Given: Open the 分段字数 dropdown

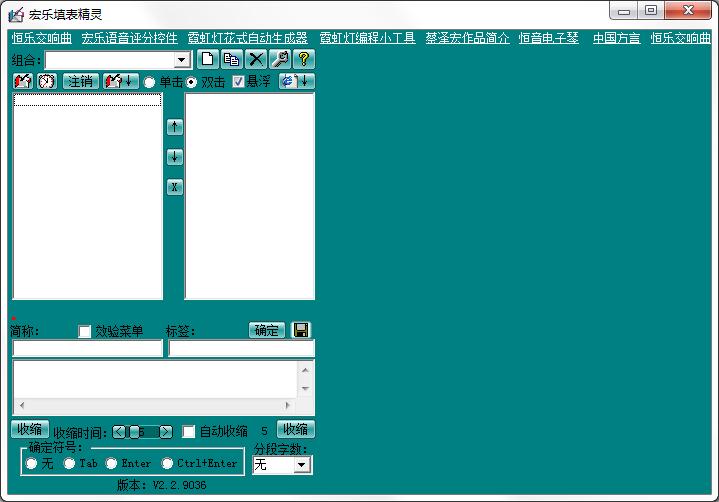Looking at the screenshot, I should (x=301, y=465).
